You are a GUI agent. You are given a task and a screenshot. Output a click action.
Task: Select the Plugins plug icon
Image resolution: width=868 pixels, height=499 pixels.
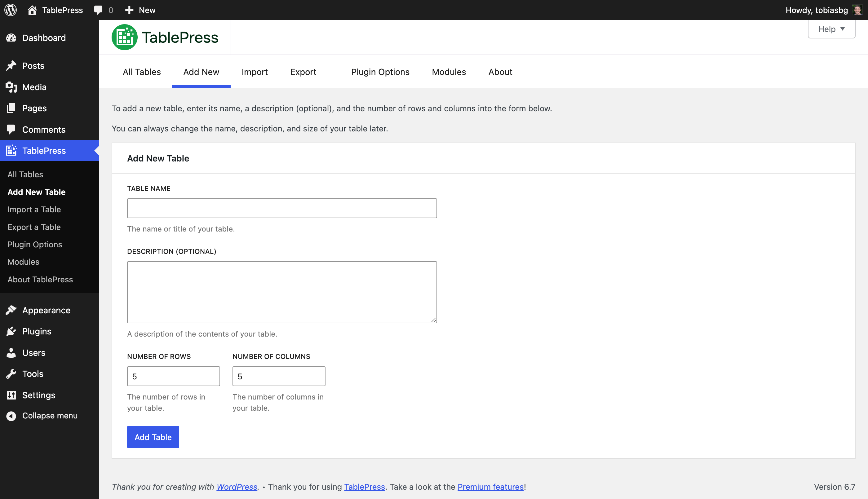(x=11, y=331)
